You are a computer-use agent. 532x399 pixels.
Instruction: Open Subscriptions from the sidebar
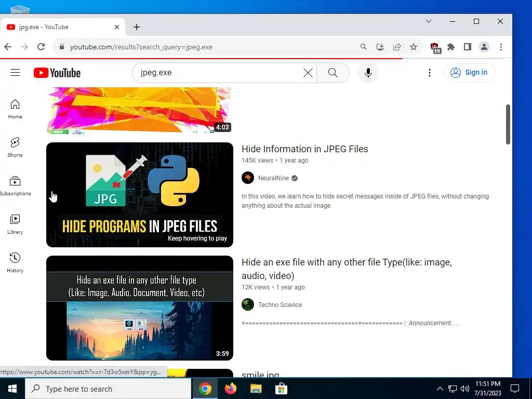click(x=15, y=186)
